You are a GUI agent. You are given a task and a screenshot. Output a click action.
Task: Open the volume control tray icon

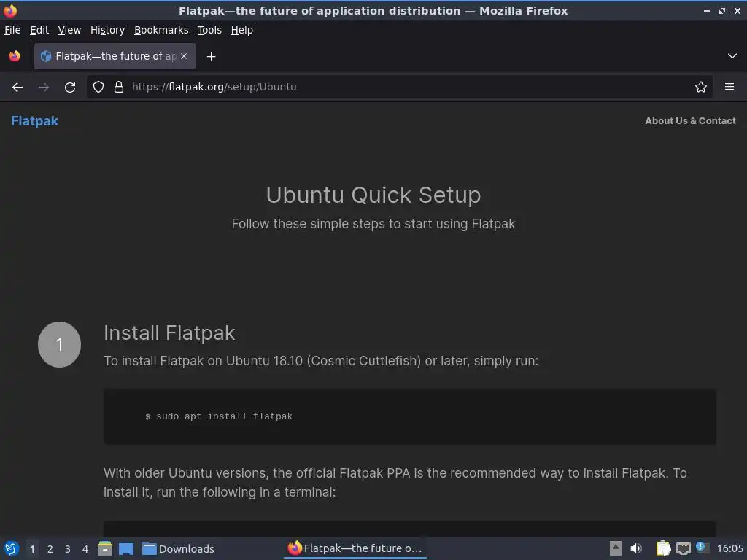pos(636,548)
